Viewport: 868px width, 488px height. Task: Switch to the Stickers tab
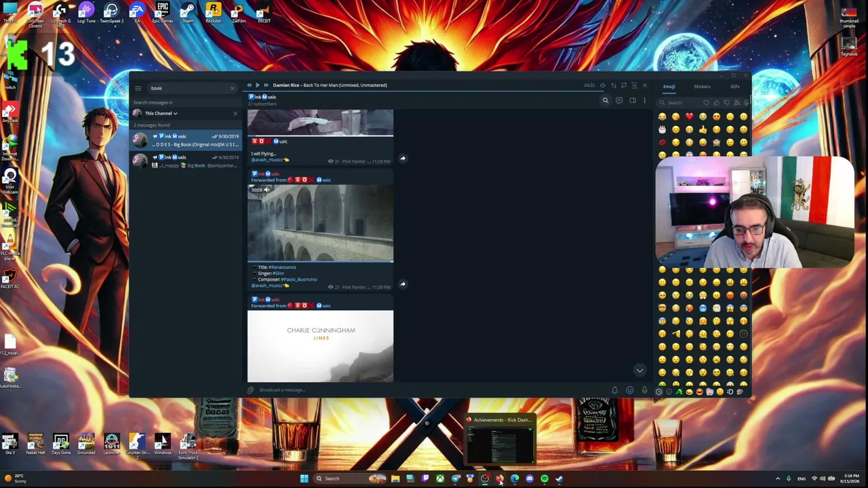pos(702,87)
